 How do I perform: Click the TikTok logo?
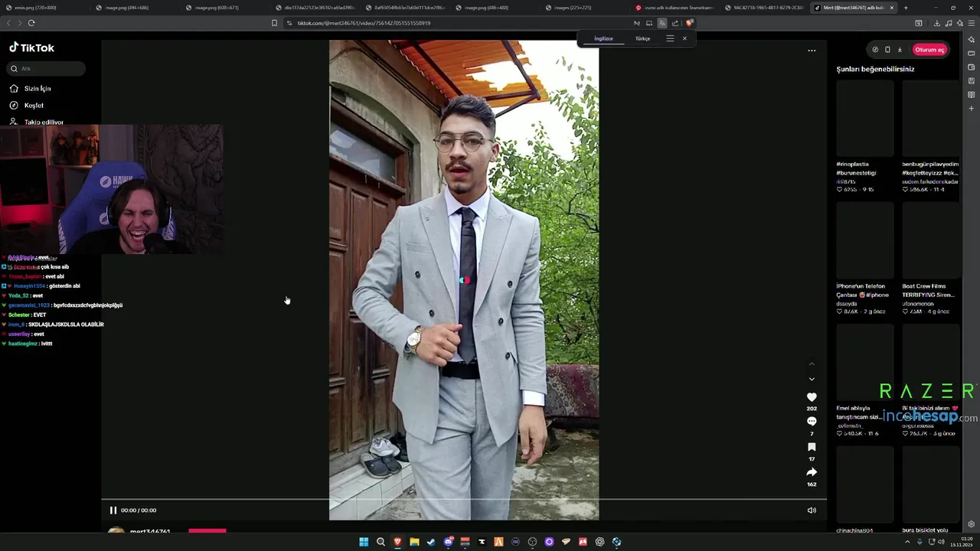pos(31,47)
